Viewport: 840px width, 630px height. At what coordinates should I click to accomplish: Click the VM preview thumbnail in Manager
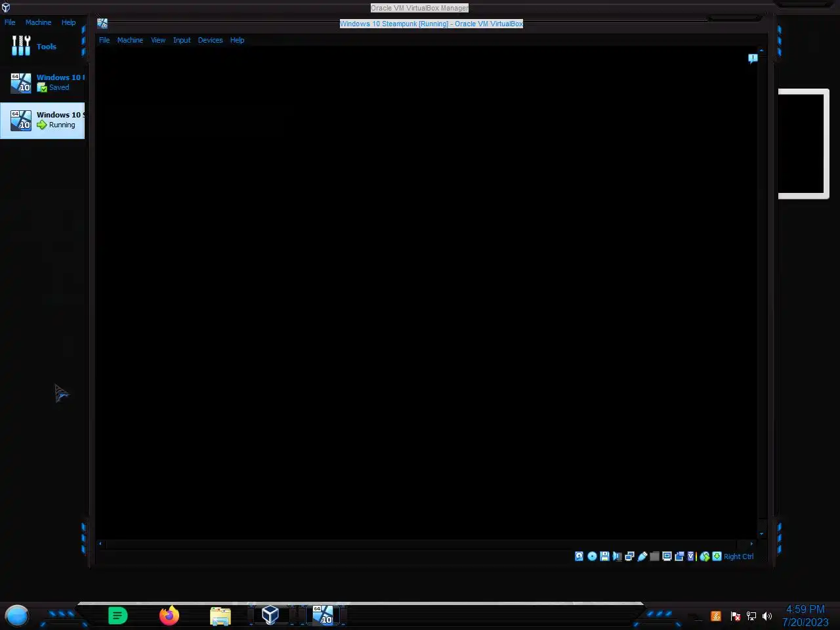point(803,144)
